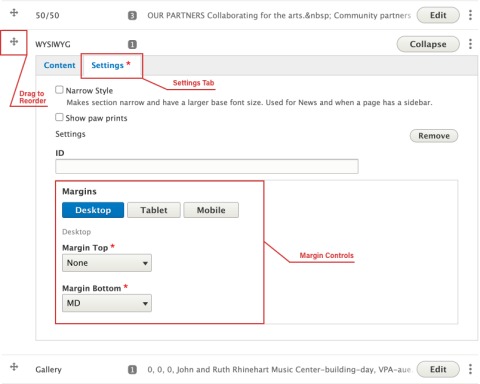Click the drag handle for the WYSIWYG row
The height and width of the screenshot is (384, 480).
(14, 42)
